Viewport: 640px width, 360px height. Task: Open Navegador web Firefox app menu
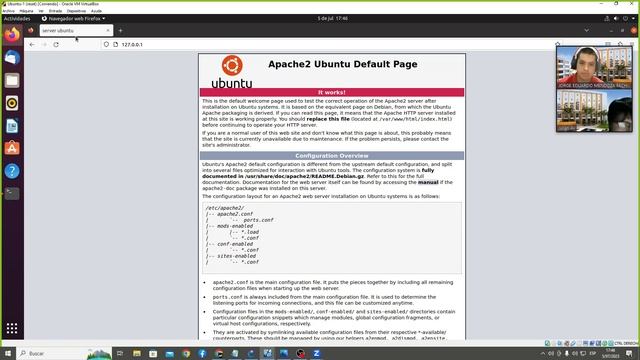click(73, 18)
